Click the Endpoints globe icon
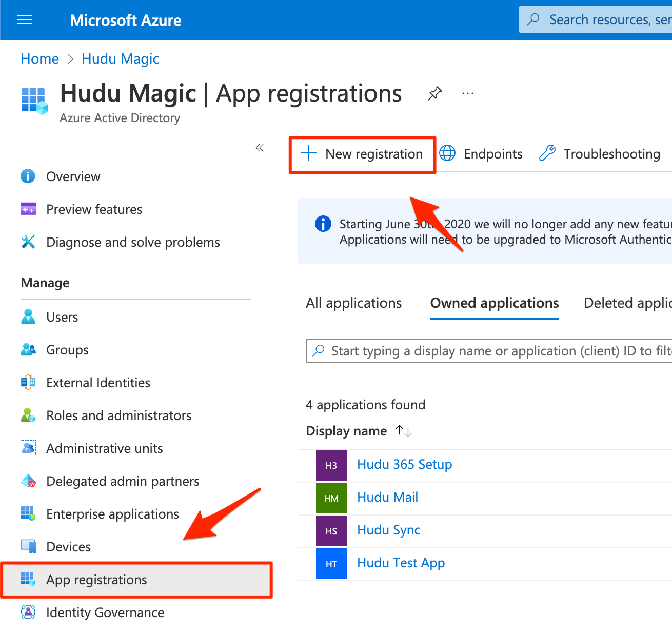Viewport: 672px width, 634px height. [447, 153]
